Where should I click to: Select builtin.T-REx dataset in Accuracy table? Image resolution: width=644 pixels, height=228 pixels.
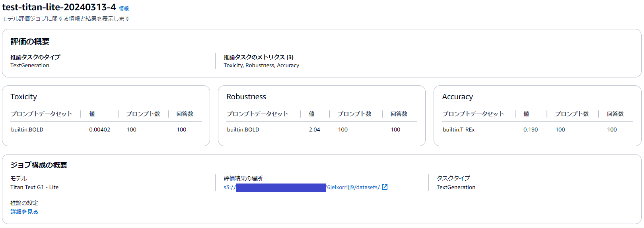459,129
